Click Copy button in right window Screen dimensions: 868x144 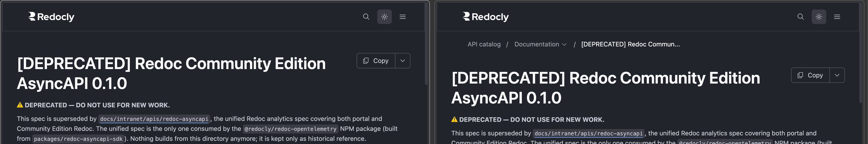coord(810,75)
